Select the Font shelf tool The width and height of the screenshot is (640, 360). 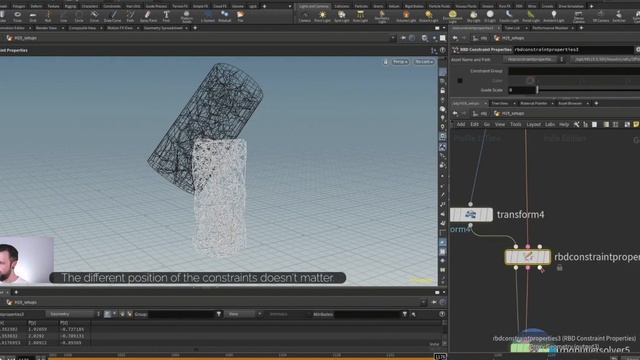(x=166, y=16)
